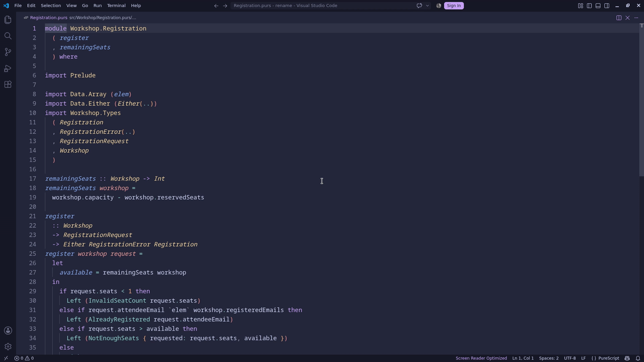Change encoding via UTF-8
The width and height of the screenshot is (644, 362).
point(570,358)
